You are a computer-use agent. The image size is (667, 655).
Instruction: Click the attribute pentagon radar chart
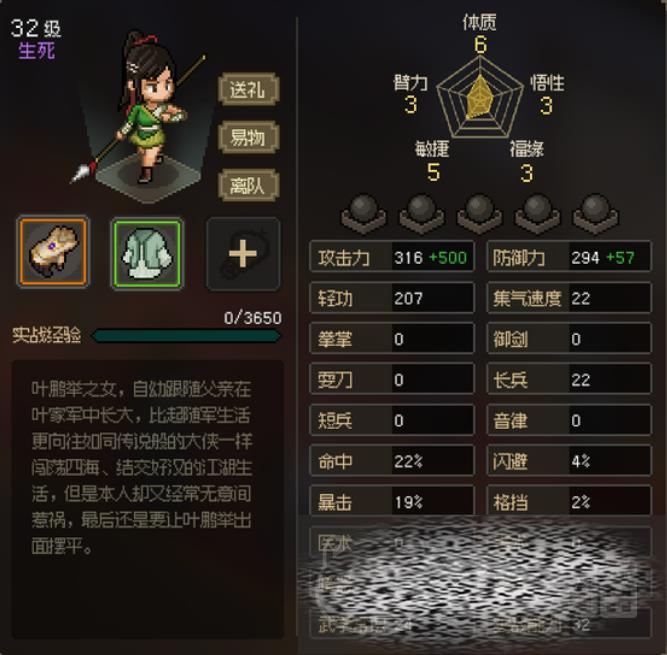[480, 99]
